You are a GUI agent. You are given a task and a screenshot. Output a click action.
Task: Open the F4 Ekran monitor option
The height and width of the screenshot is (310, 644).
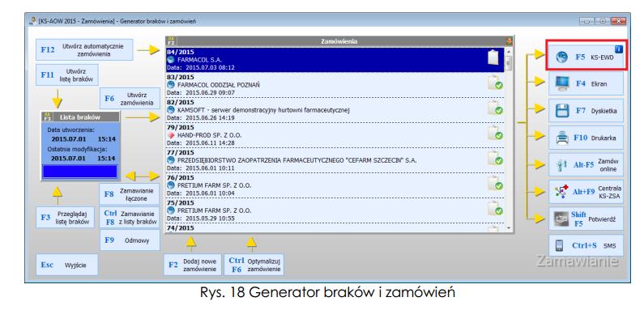pyautogui.click(x=586, y=83)
